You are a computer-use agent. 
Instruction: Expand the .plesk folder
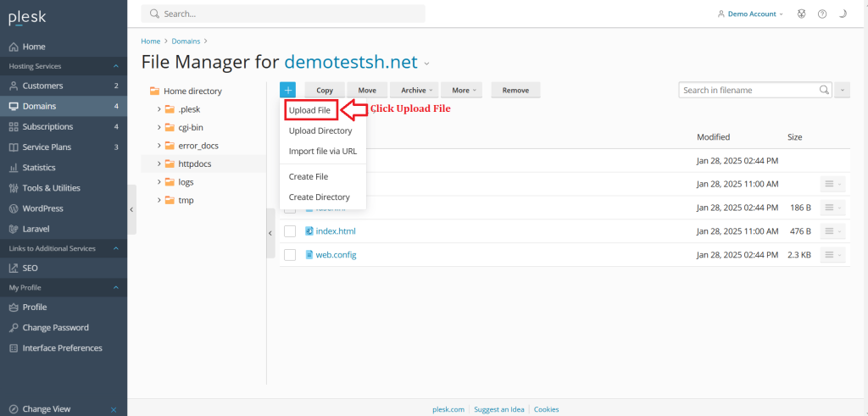tap(159, 109)
